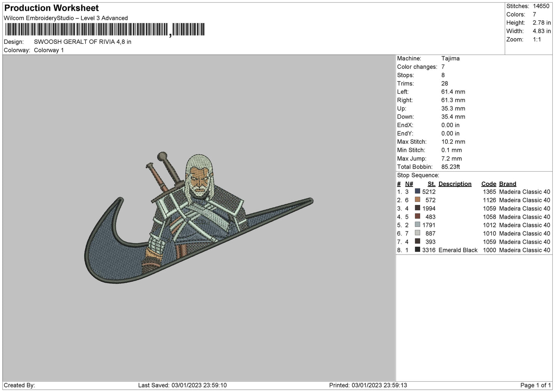The height and width of the screenshot is (392, 555).
Task: Click the brown swatch in stop 4
Action: coord(417,216)
